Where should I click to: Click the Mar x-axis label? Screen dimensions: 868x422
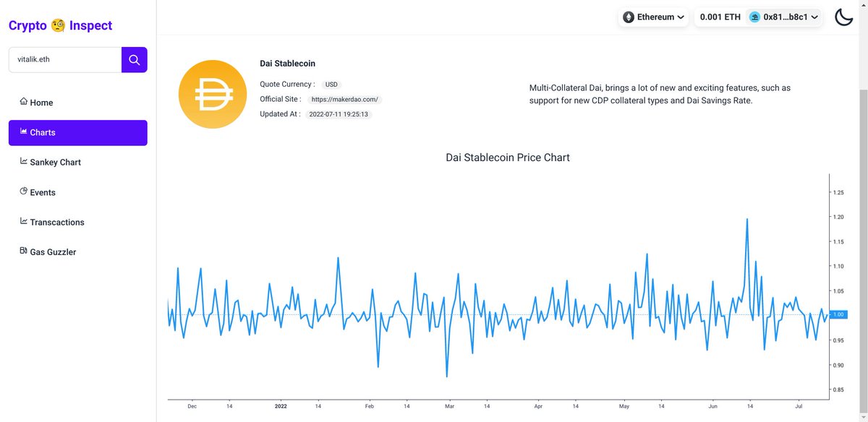tap(448, 406)
